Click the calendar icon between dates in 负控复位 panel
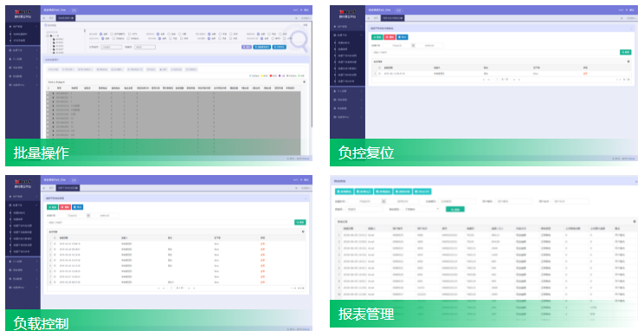644x331 pixels. [x=413, y=46]
